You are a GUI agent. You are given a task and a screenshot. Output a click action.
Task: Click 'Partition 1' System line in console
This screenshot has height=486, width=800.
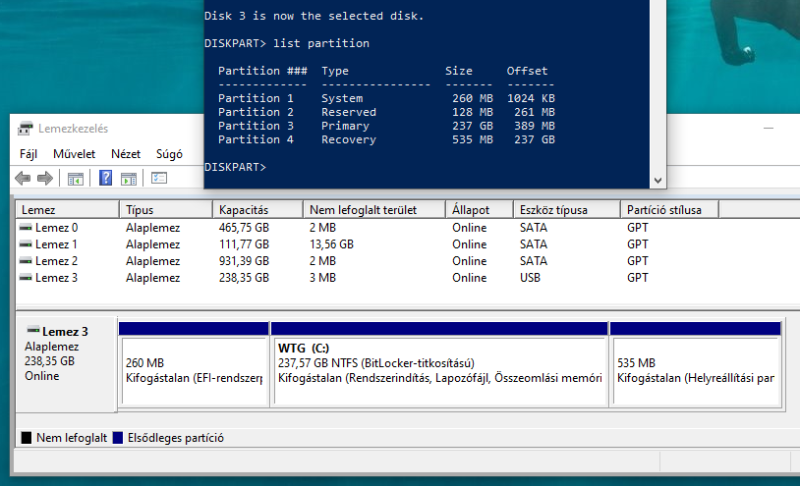click(x=386, y=98)
